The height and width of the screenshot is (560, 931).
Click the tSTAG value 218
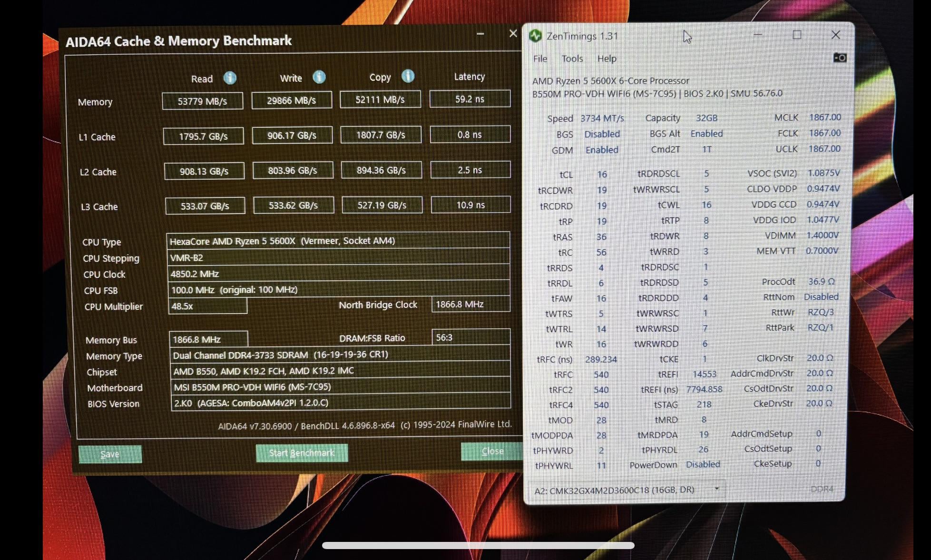click(x=704, y=404)
